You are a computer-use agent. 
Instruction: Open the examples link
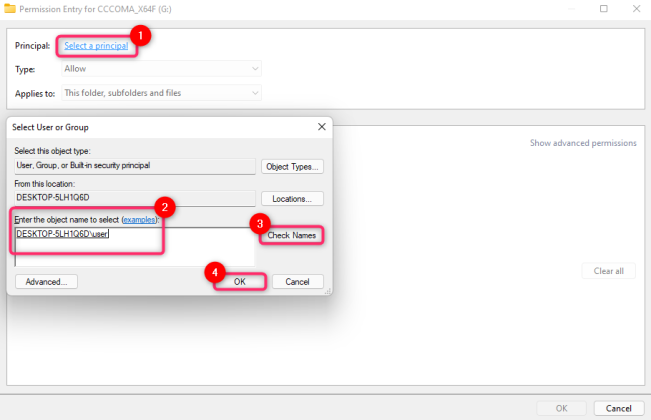point(140,220)
